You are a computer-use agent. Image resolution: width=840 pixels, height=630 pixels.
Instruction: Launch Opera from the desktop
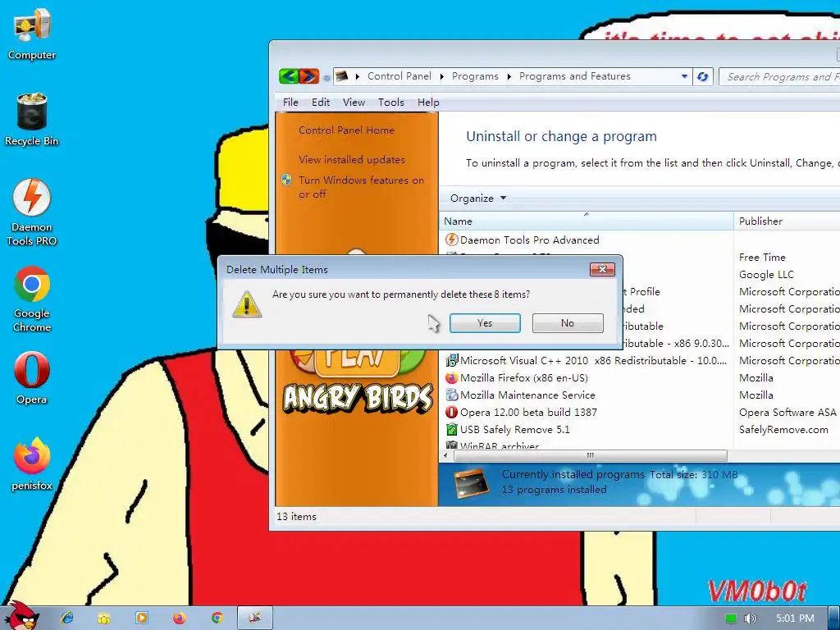pyautogui.click(x=32, y=377)
